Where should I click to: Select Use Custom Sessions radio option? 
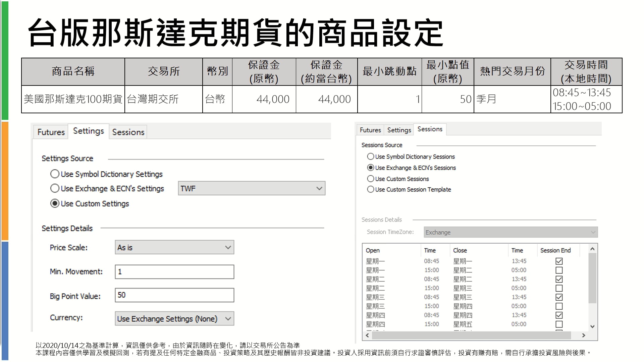pyautogui.click(x=371, y=179)
